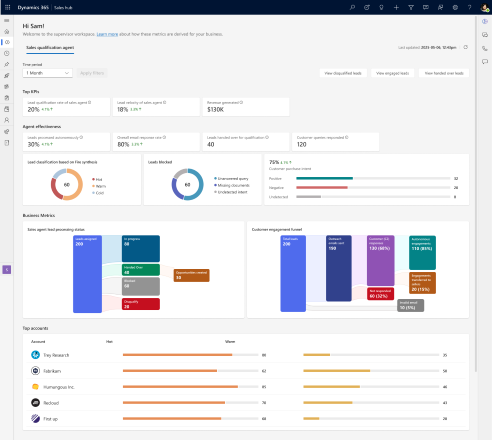Open the app launcher waffle icon

7,7
